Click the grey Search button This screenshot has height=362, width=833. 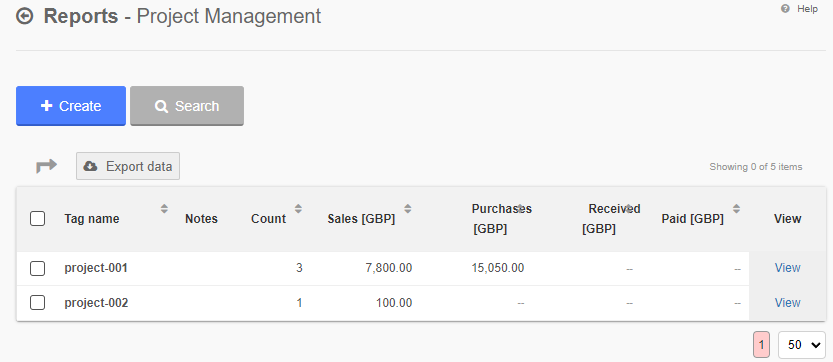point(187,106)
